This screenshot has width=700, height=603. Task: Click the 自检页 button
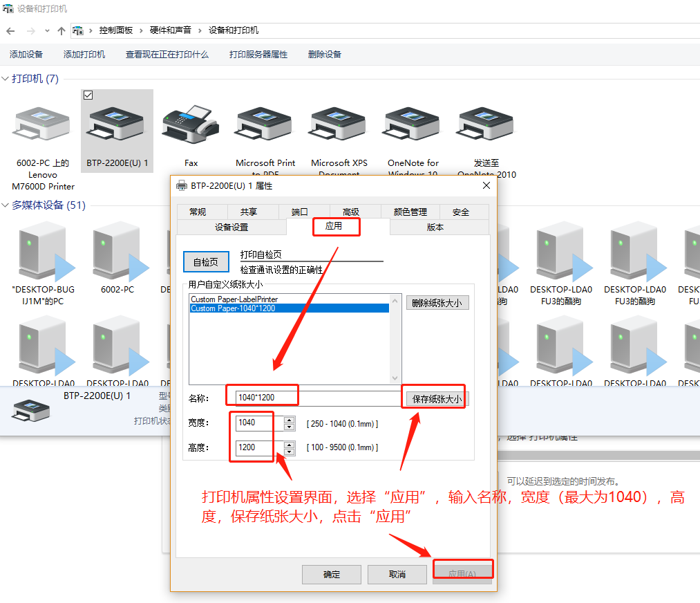point(206,262)
